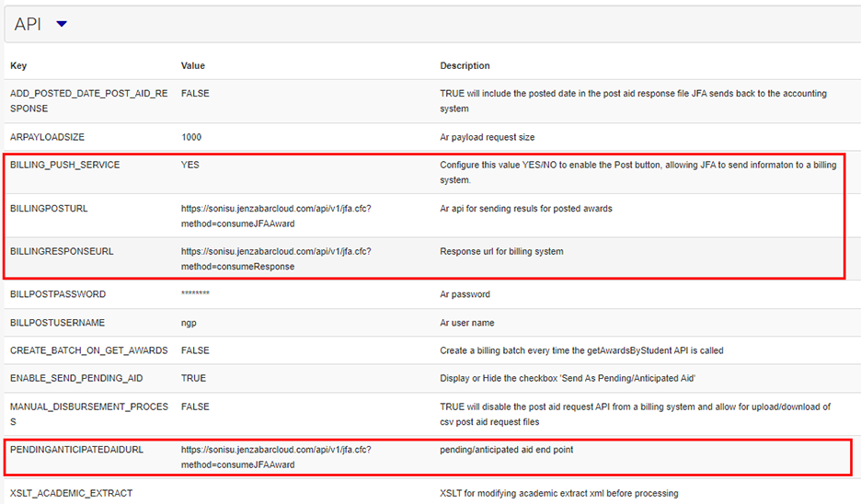Open the BILLINGRESPONSEURL consumeResponse URL value
Image resolution: width=861 pixels, height=504 pixels.
coord(276,258)
